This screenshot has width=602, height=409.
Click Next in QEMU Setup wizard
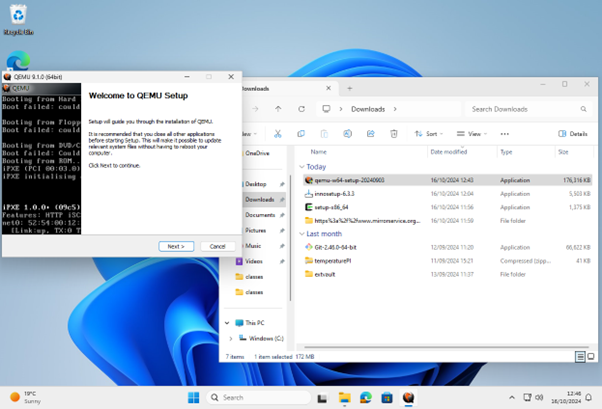click(x=175, y=246)
